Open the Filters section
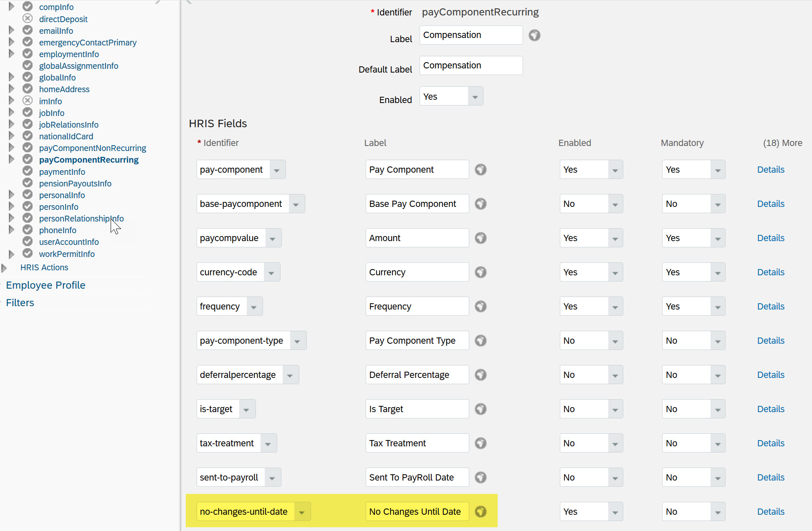The height and width of the screenshot is (531, 812). click(20, 303)
